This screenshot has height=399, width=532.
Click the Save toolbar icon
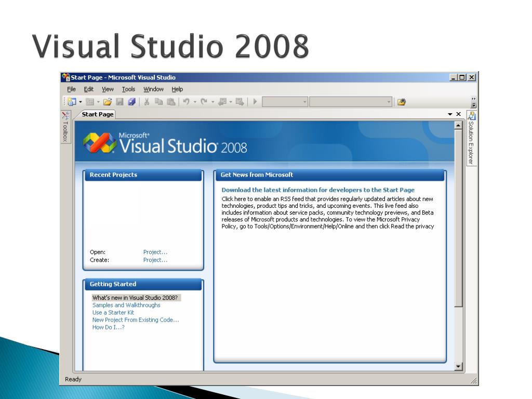[x=120, y=102]
